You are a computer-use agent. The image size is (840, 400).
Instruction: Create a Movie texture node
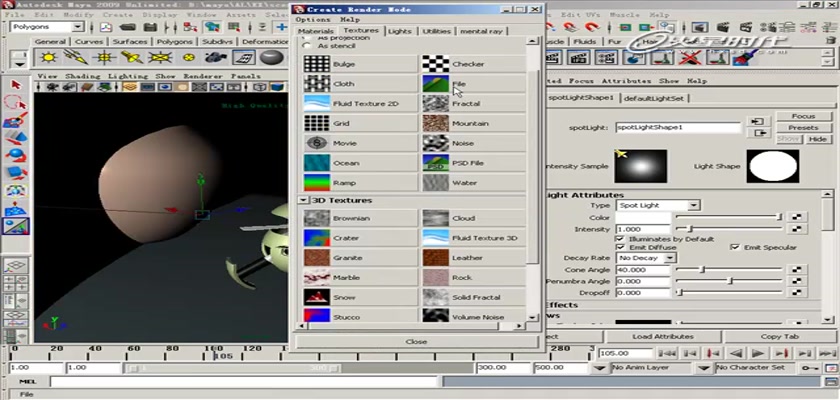pyautogui.click(x=360, y=144)
